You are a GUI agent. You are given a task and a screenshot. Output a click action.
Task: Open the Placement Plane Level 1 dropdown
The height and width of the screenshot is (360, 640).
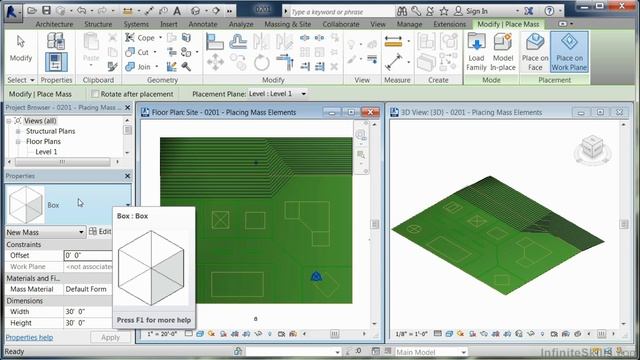pyautogui.click(x=304, y=94)
